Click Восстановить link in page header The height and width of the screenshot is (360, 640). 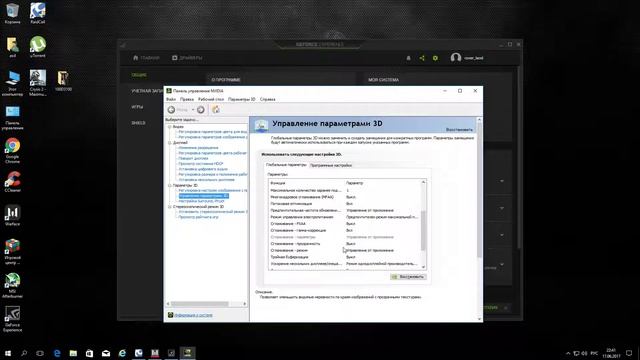click(459, 130)
